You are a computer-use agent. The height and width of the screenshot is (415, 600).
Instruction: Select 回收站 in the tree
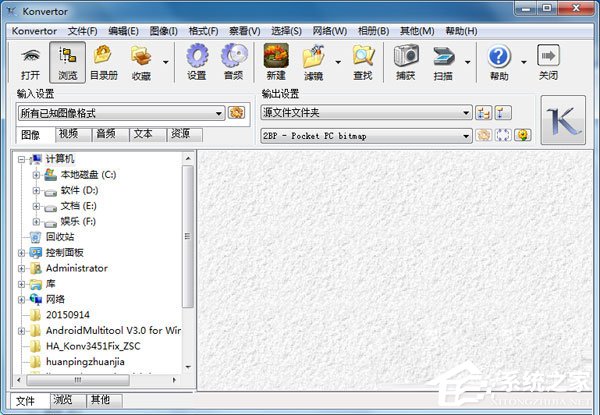click(60, 237)
